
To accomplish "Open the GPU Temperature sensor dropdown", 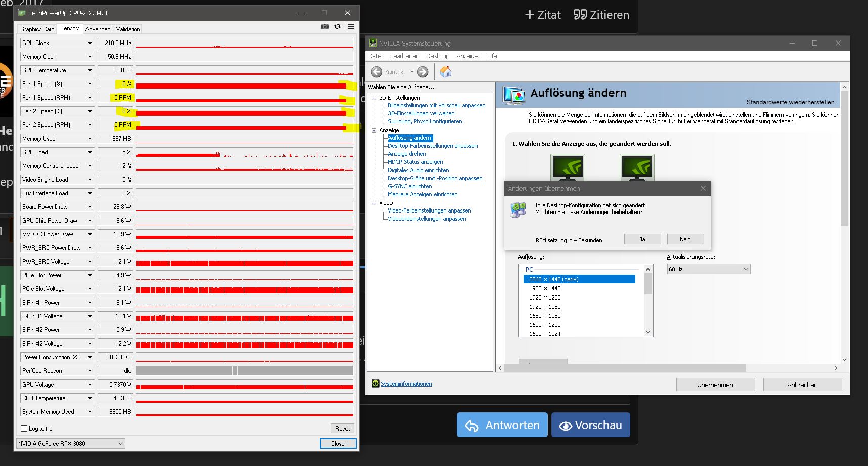I will click(x=90, y=70).
